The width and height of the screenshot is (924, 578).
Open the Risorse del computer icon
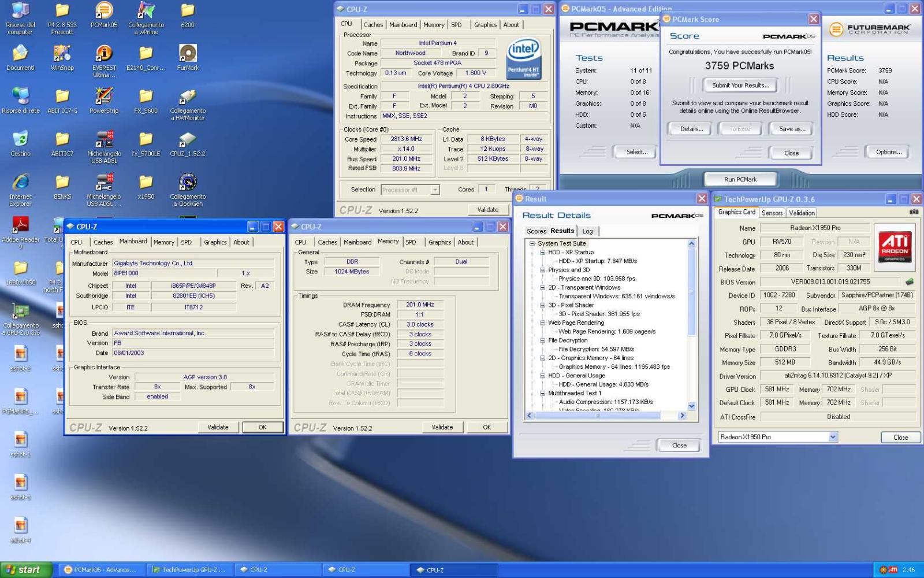pos(21,18)
